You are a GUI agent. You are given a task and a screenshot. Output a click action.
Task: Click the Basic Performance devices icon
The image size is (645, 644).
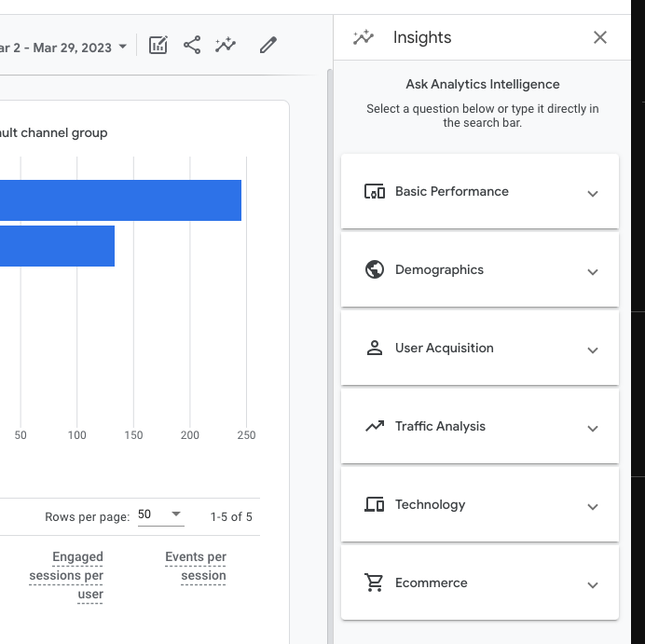tap(375, 191)
